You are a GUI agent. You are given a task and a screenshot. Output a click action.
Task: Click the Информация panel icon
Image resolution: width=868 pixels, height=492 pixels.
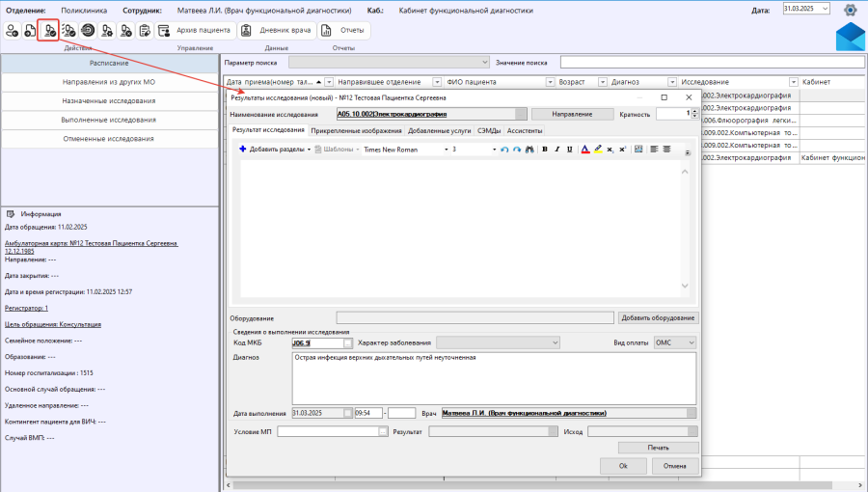click(x=10, y=213)
